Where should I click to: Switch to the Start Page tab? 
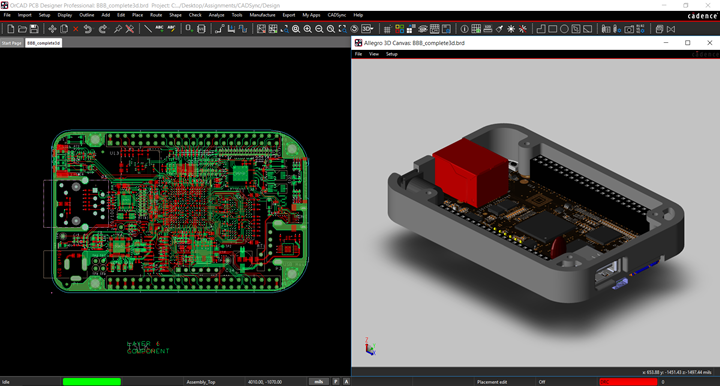tap(11, 43)
